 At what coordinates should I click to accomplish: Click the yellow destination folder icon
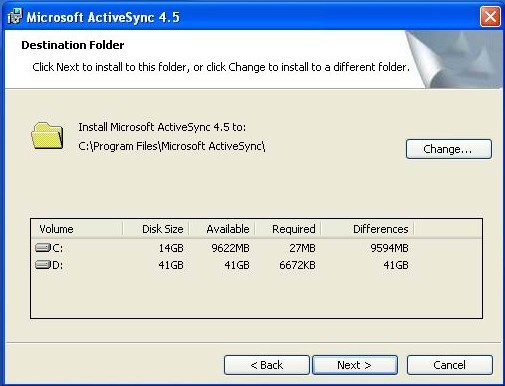[x=47, y=136]
